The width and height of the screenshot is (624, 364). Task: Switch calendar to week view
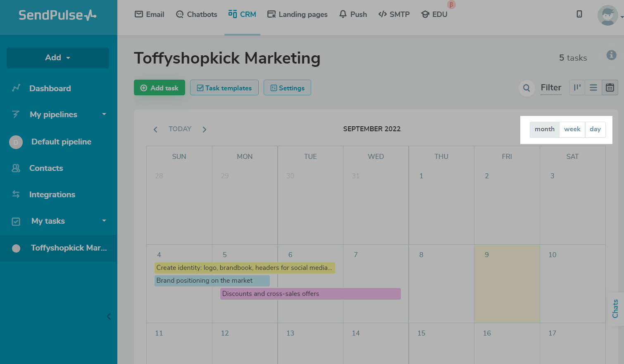[572, 129]
